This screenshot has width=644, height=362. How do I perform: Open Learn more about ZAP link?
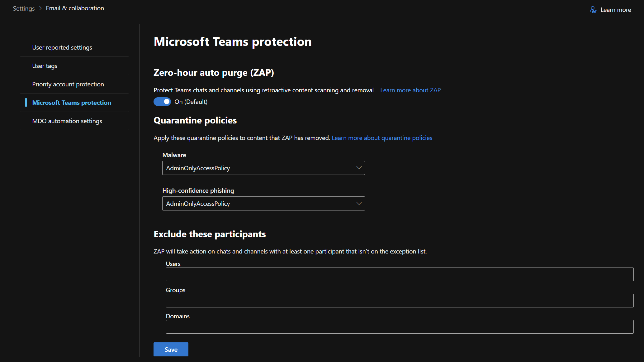[410, 90]
